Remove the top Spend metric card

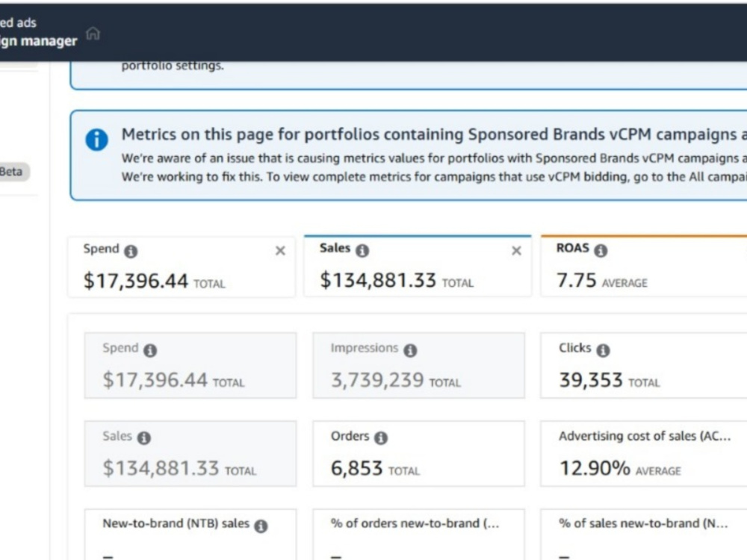tap(280, 250)
